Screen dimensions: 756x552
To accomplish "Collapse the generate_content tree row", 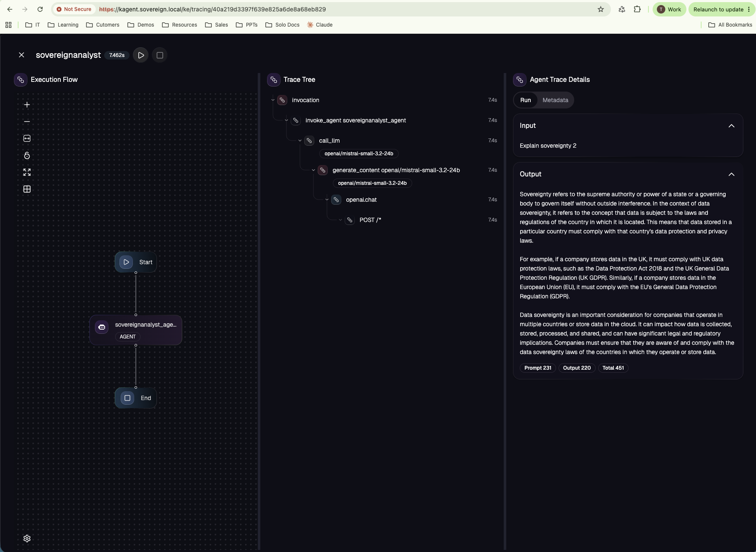I will point(313,170).
